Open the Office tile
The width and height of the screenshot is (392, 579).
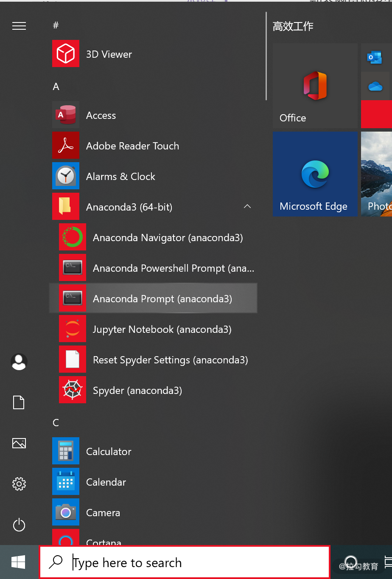pos(315,85)
